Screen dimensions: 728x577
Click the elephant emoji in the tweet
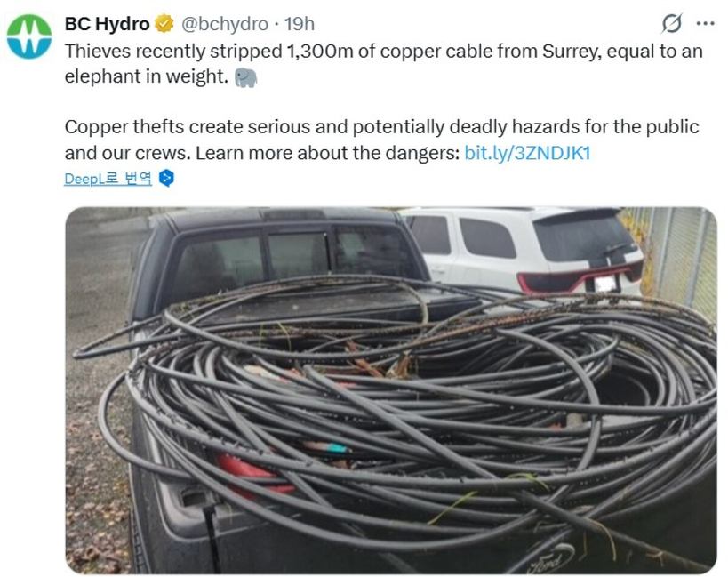(245, 77)
